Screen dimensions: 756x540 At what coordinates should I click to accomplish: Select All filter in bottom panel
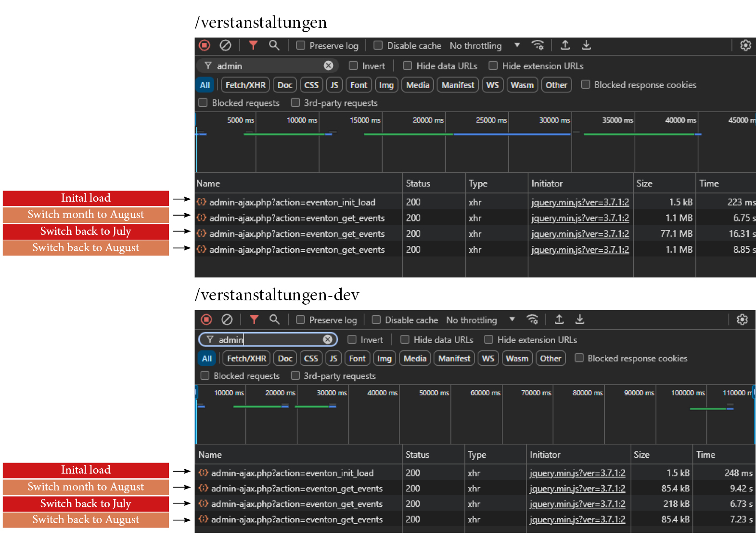coord(207,358)
